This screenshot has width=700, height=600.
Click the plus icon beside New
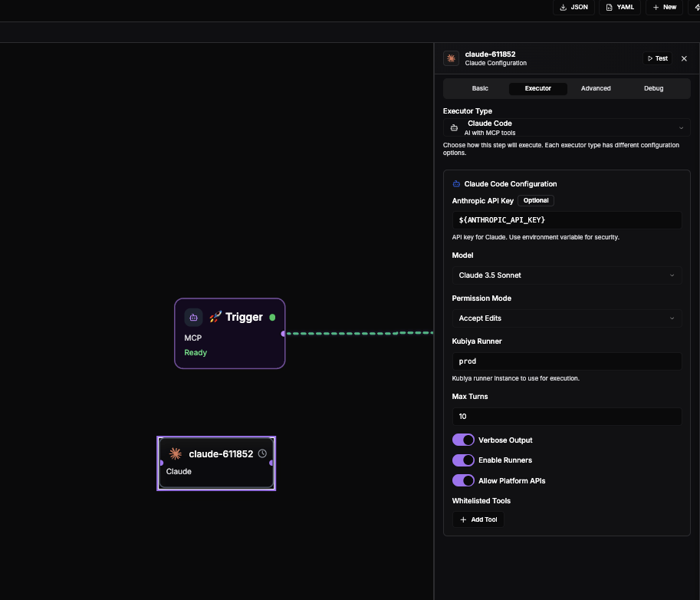pos(656,7)
